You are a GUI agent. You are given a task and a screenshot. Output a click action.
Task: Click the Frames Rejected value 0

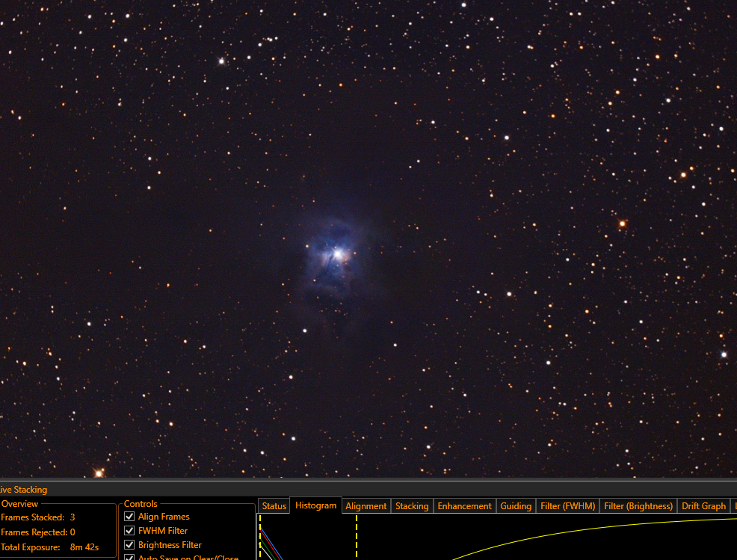73,532
